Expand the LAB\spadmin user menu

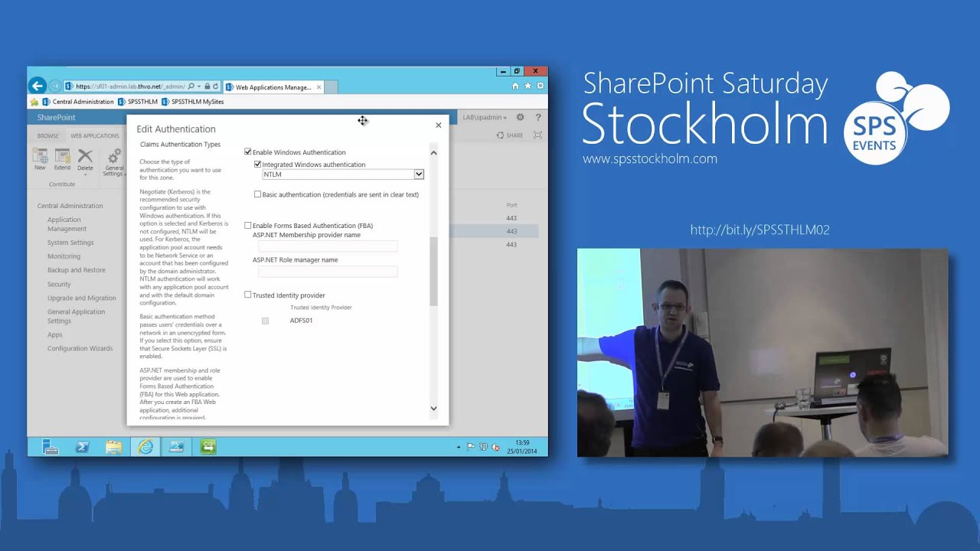coord(485,117)
